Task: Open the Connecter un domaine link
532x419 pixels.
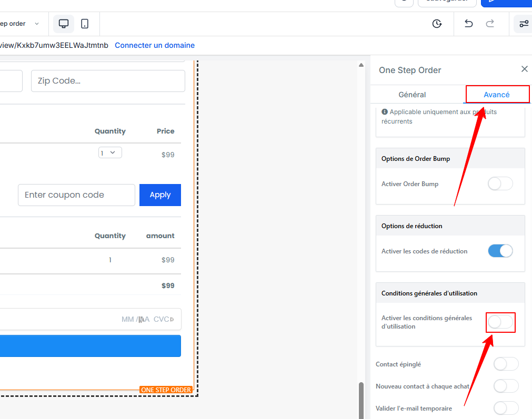Action: [x=155, y=45]
